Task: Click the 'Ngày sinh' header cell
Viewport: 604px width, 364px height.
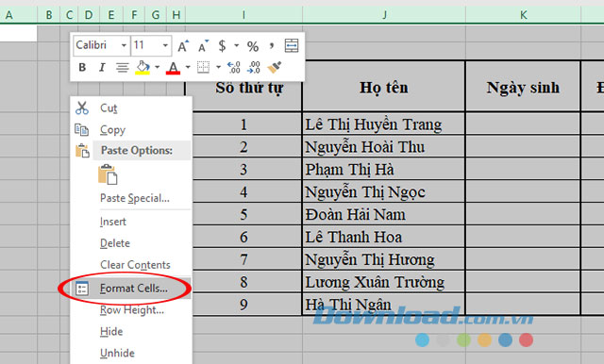Action: click(523, 87)
